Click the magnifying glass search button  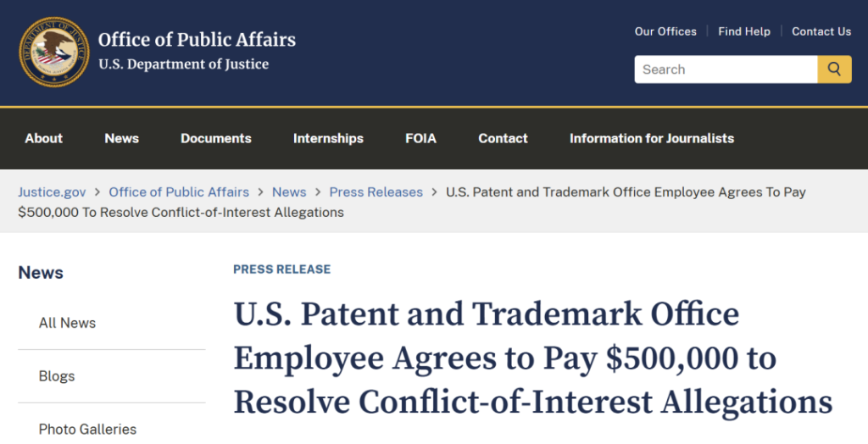(834, 69)
